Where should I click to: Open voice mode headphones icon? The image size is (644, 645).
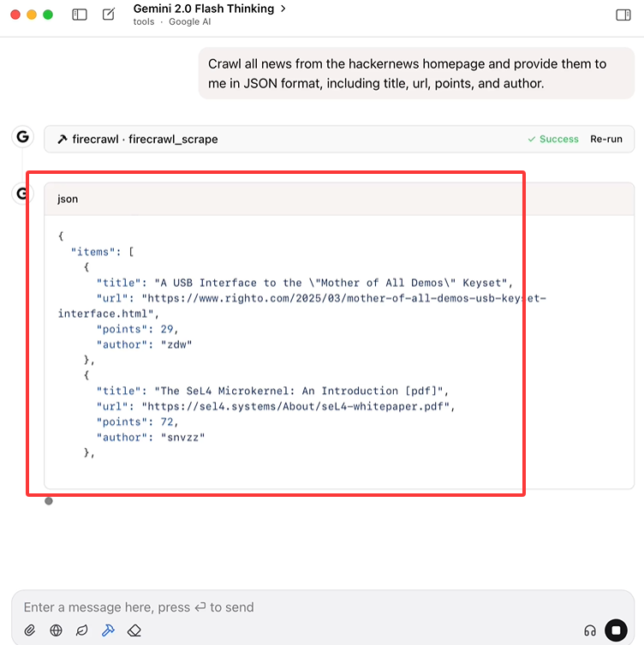(x=590, y=630)
